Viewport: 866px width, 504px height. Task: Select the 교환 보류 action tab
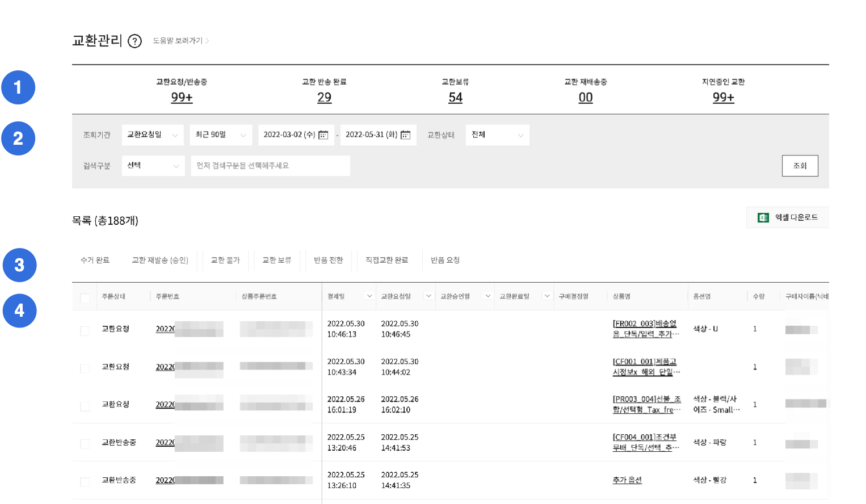(x=276, y=260)
